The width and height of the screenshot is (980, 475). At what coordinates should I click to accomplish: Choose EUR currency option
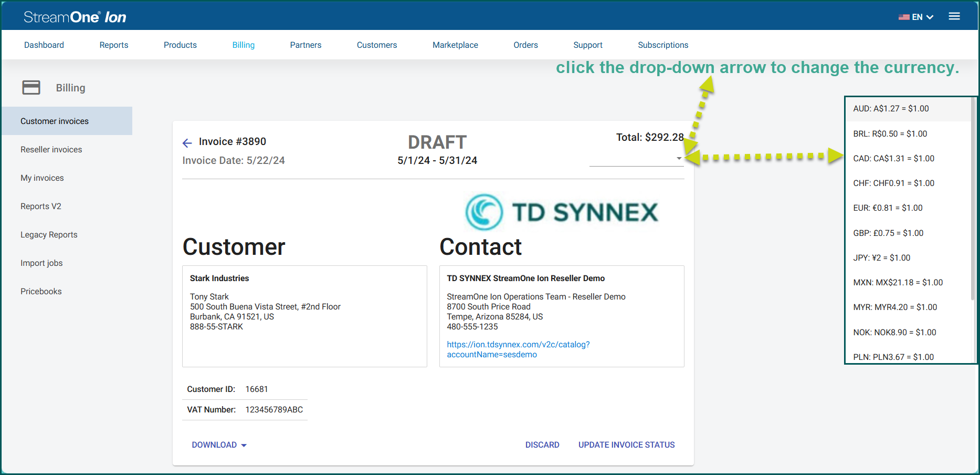908,208
